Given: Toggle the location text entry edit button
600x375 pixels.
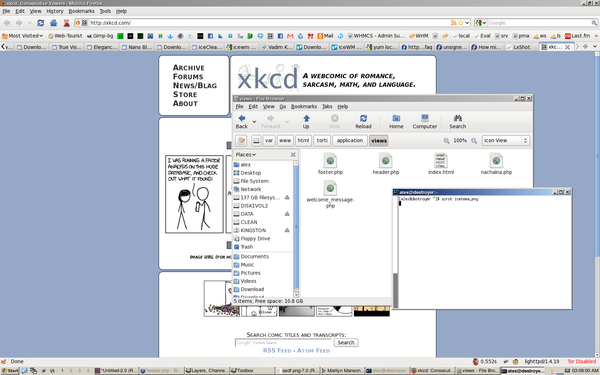Looking at the screenshot, I should click(x=241, y=141).
